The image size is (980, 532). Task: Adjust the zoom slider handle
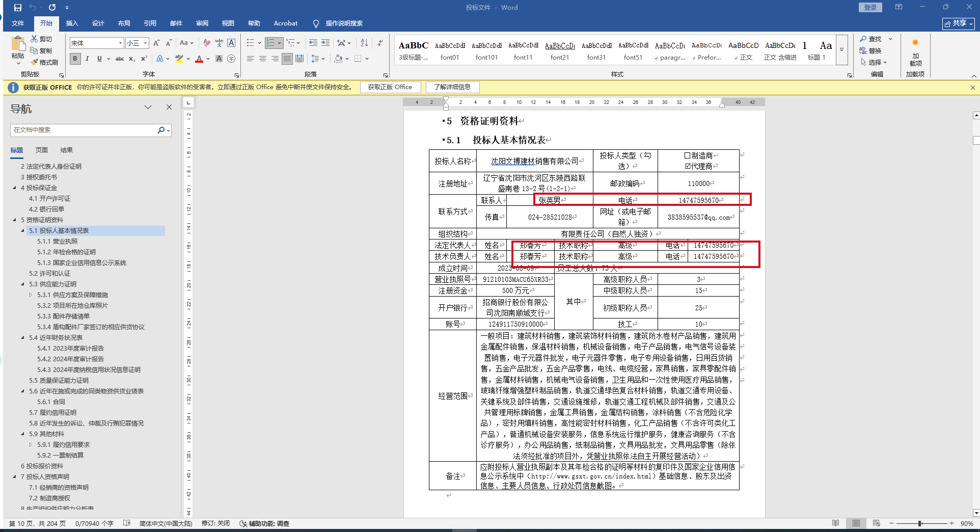pos(920,523)
